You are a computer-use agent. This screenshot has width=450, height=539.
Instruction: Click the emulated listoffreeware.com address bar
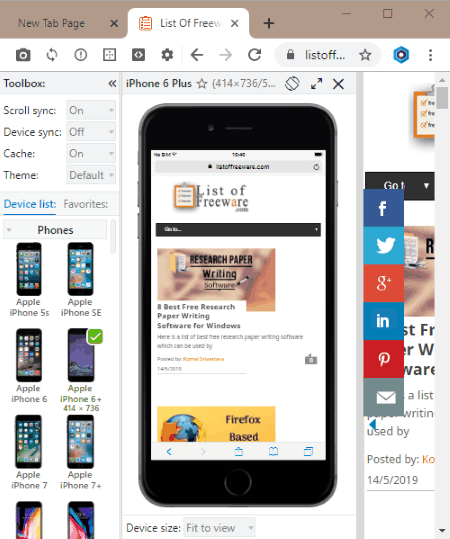pyautogui.click(x=238, y=167)
